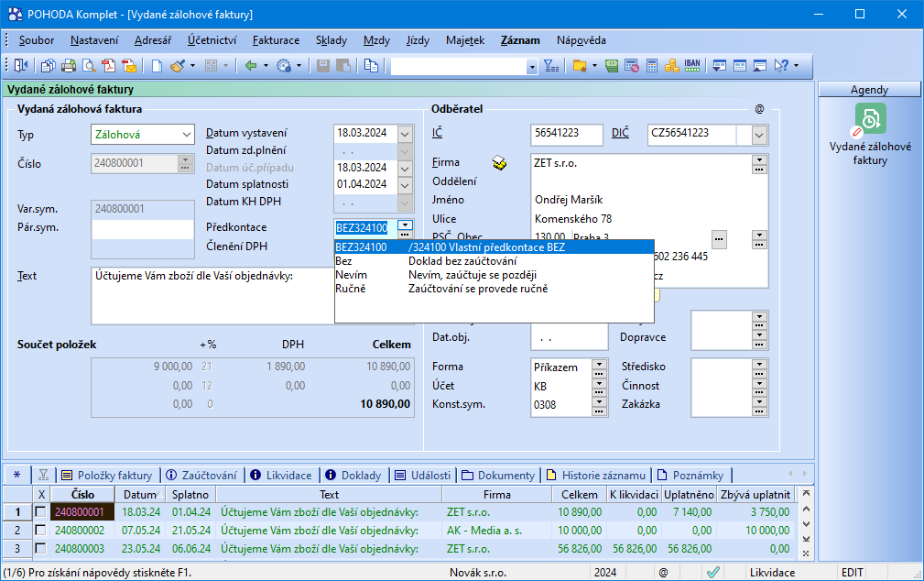Open the Sklady menu
Screen dimensions: 924x581
coord(332,40)
